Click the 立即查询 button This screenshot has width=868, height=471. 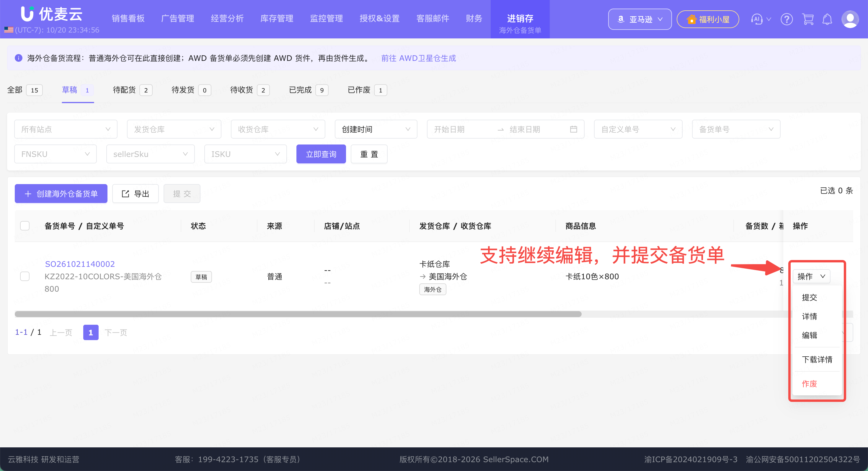(x=321, y=154)
